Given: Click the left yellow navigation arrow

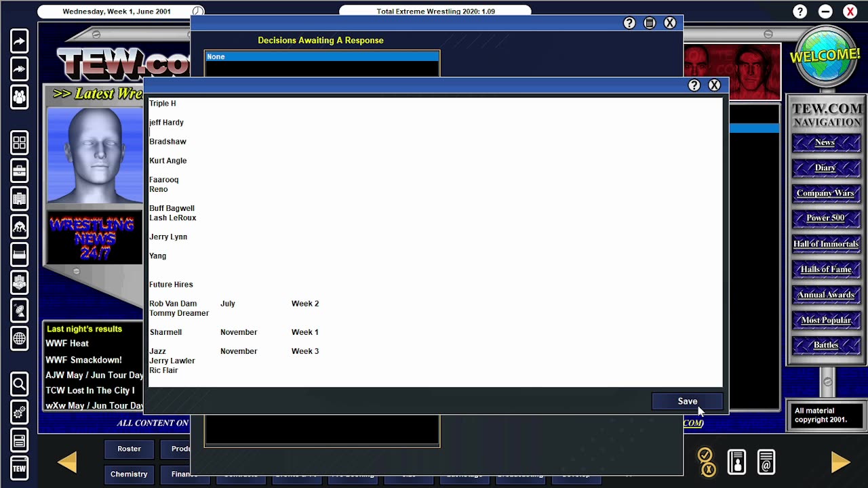Looking at the screenshot, I should [x=67, y=462].
